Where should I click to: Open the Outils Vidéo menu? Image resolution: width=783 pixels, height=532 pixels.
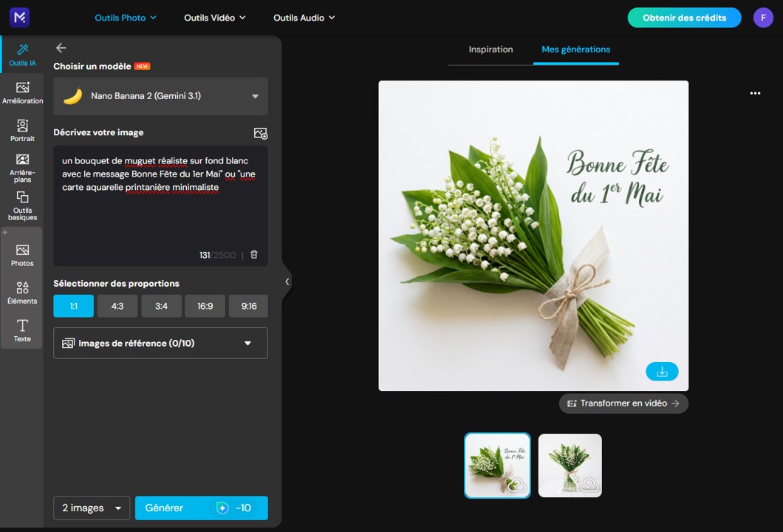click(215, 18)
